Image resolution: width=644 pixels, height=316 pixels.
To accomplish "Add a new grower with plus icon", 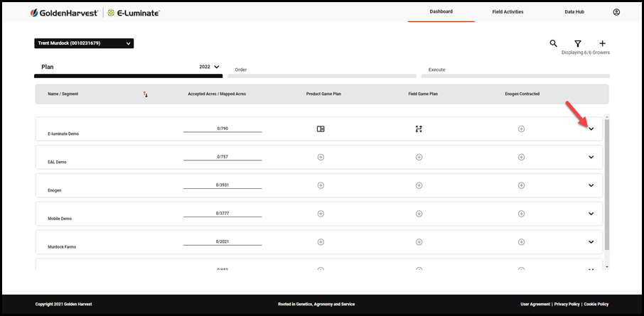I will 603,43.
